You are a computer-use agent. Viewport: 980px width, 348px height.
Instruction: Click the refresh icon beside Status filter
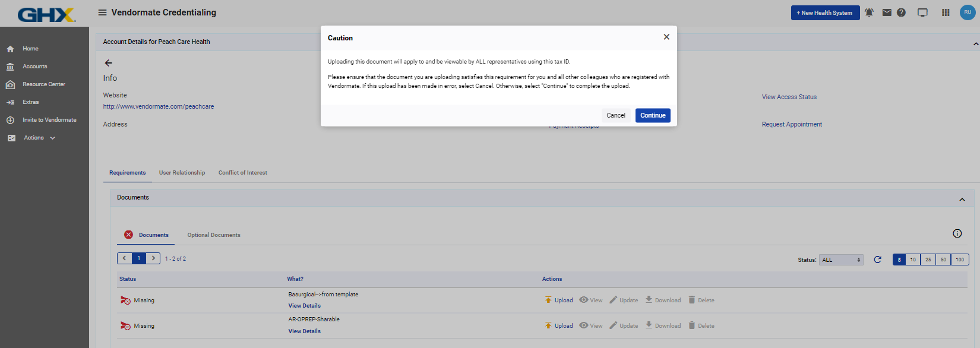pyautogui.click(x=877, y=260)
